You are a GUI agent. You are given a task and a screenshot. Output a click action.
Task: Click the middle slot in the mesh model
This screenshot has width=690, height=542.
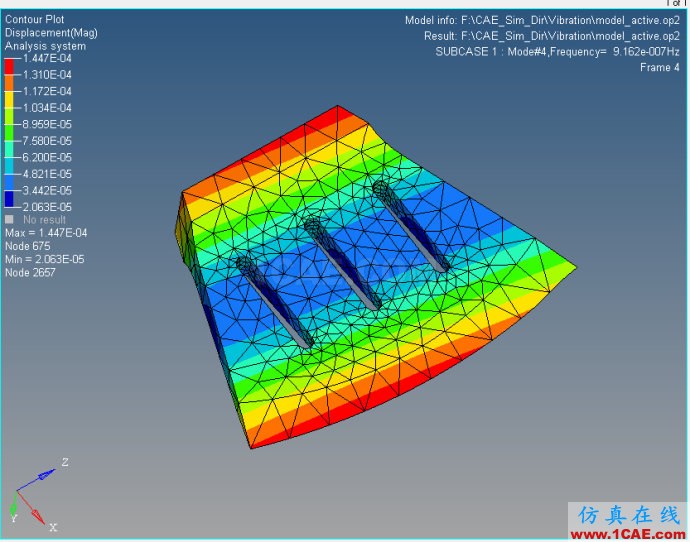(x=343, y=264)
